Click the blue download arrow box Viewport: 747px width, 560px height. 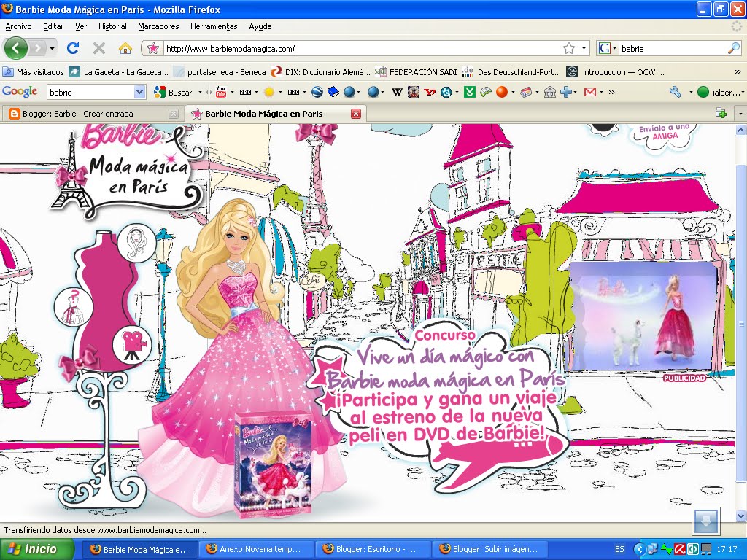click(x=705, y=521)
